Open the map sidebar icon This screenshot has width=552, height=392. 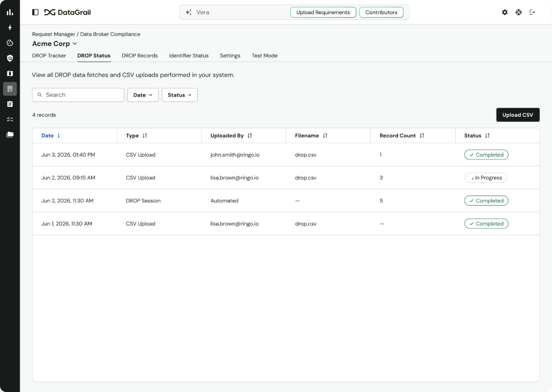pyautogui.click(x=10, y=73)
